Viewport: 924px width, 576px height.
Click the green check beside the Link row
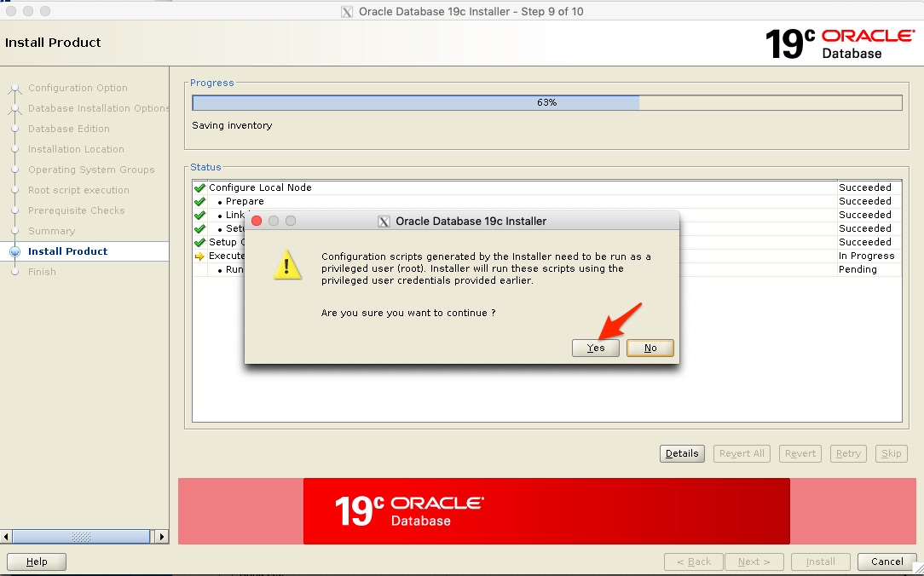coord(199,215)
